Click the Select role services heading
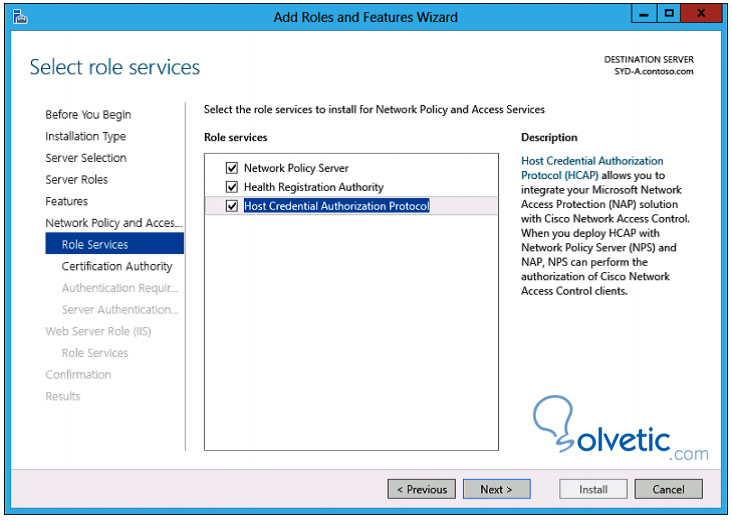This screenshot has width=732, height=521. [115, 67]
